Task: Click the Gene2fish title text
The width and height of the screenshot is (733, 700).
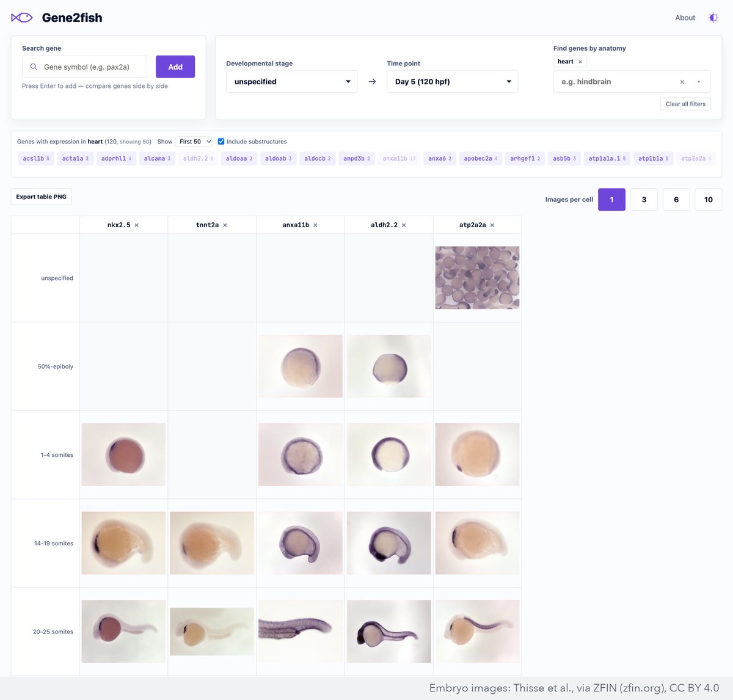Action: click(x=72, y=18)
